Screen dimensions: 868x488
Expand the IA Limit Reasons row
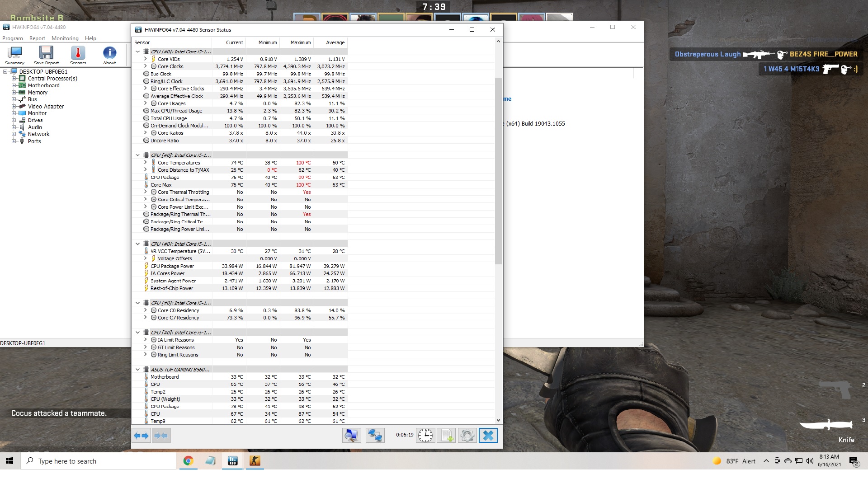(x=145, y=340)
